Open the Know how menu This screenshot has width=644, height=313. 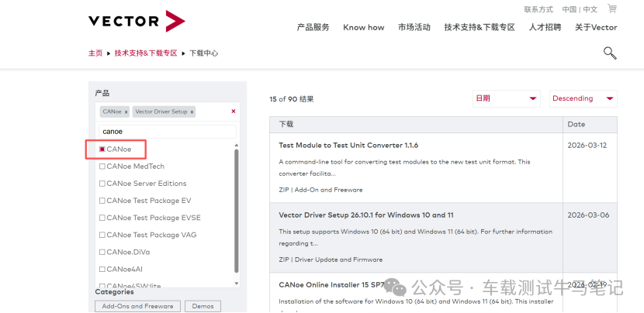(363, 27)
